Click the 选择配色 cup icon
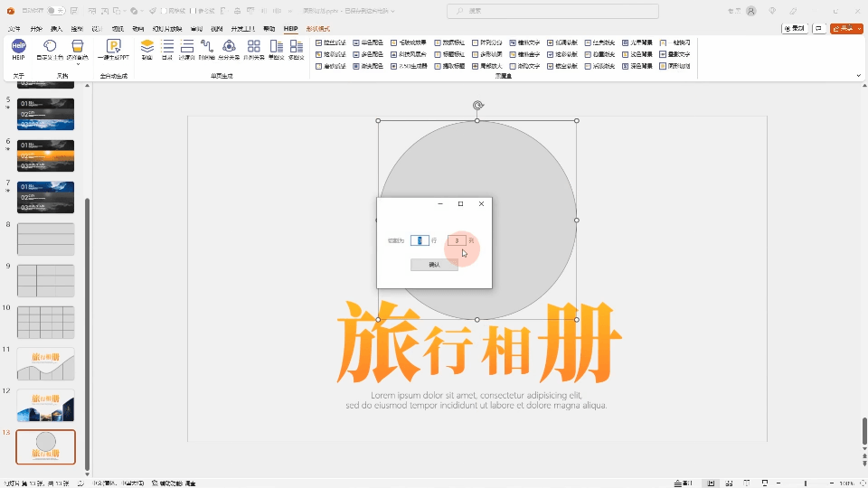 point(78,46)
